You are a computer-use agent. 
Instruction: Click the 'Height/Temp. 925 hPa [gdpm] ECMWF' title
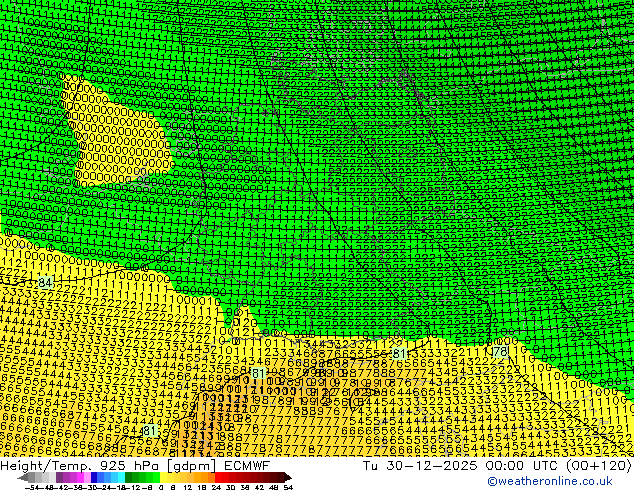point(135,466)
